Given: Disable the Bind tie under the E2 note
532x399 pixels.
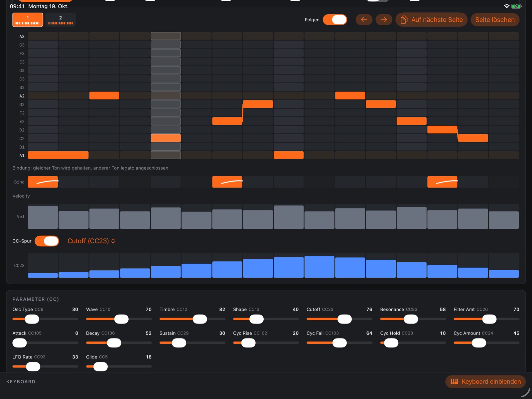Looking at the screenshot, I should click(x=227, y=182).
